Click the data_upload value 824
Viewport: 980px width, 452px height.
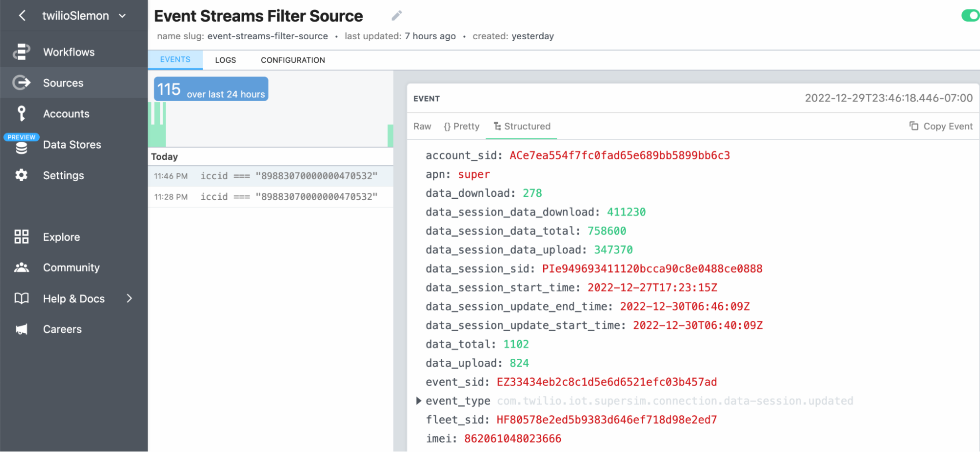point(519,363)
